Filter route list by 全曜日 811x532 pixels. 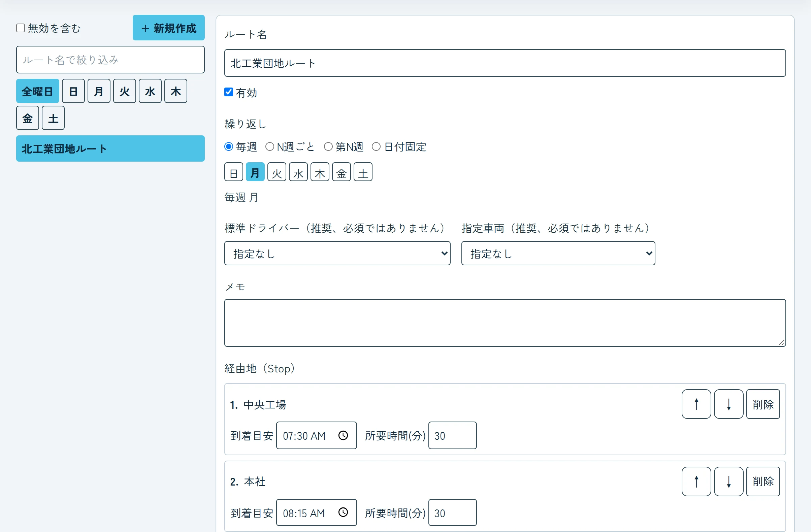tap(37, 91)
